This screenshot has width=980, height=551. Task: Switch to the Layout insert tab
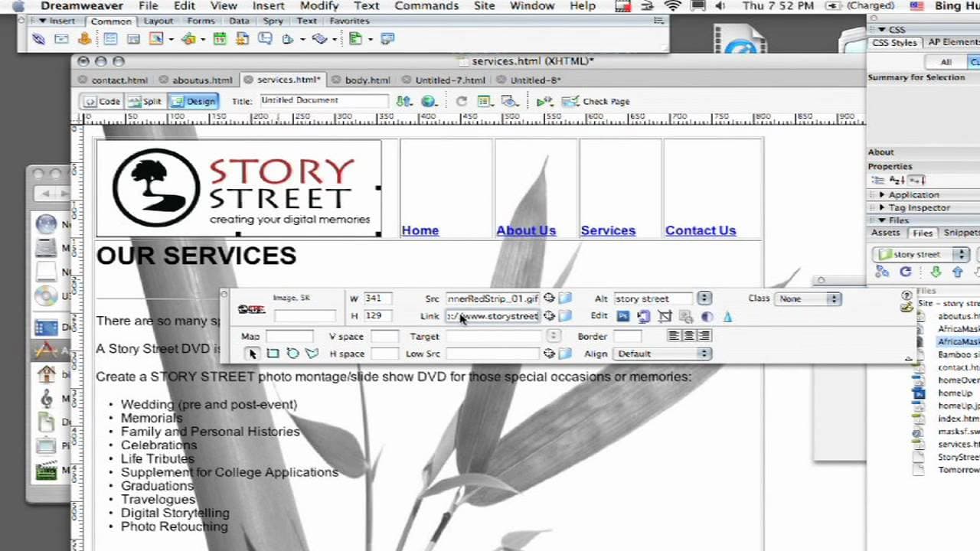[x=158, y=21]
